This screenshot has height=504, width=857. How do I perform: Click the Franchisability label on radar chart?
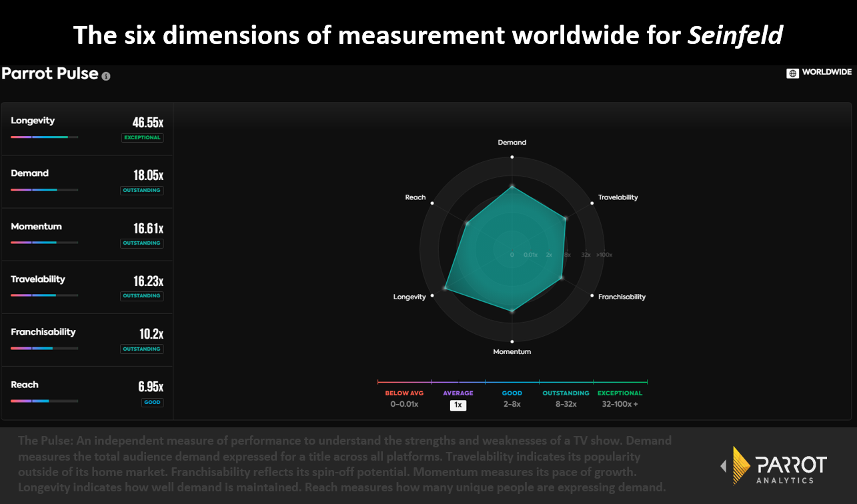point(622,297)
